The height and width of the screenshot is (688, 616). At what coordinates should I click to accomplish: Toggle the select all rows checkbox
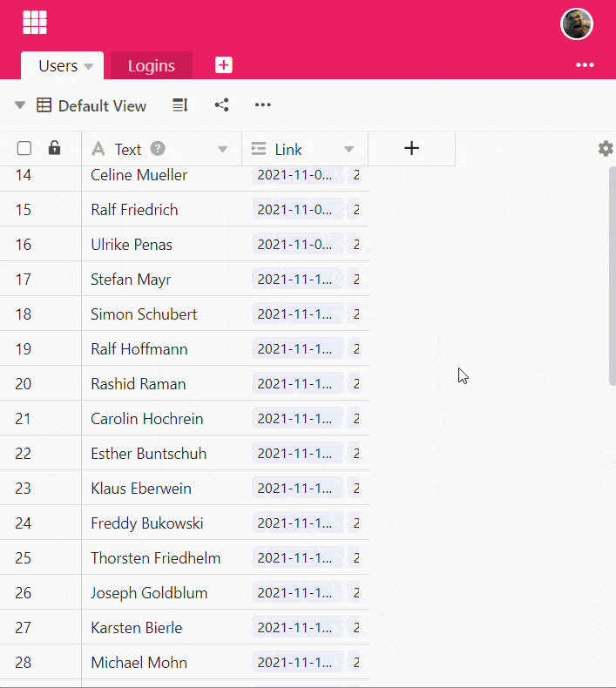24,148
